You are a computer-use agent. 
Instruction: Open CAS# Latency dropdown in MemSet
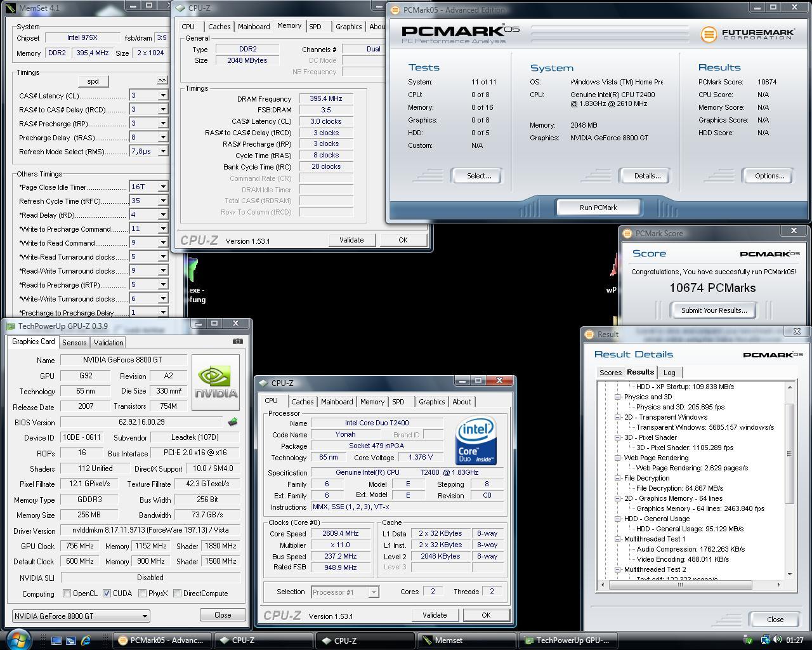click(162, 95)
